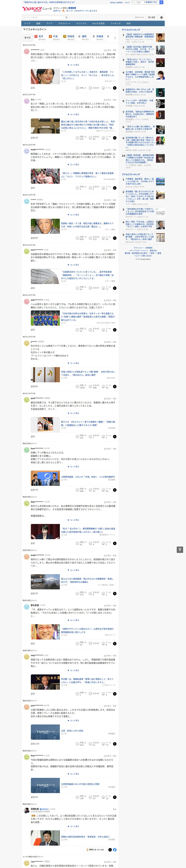Image resolution: width=186 pixels, height=868 pixels.
Task: Share the mah******** comment on X
Action: point(115,188)
